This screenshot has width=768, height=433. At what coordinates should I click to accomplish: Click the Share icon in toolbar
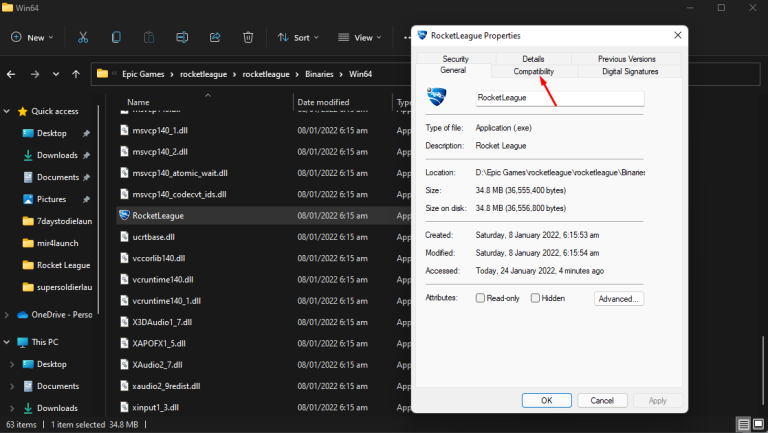(x=215, y=37)
